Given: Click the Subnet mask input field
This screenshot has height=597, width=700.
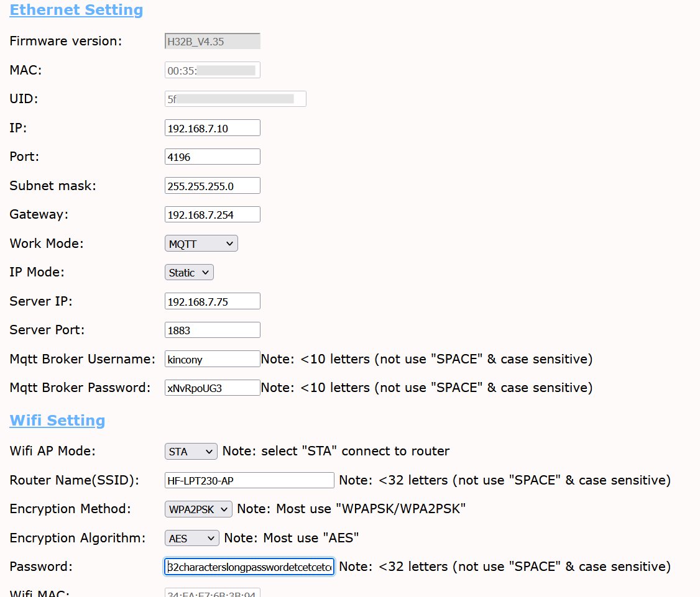Looking at the screenshot, I should 212,186.
